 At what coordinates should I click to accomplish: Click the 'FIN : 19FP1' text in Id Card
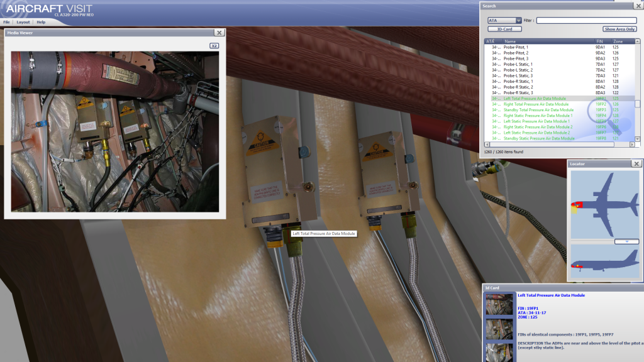(x=528, y=308)
